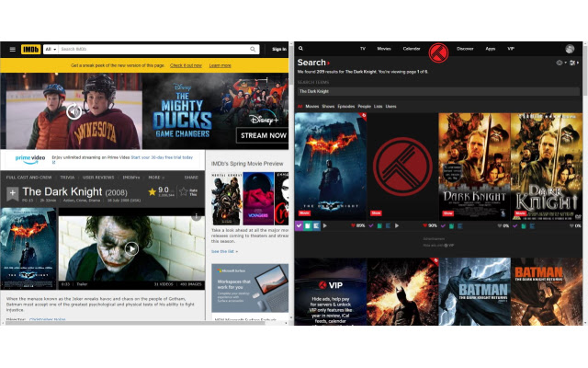Click SHARE on the IMDb title bar

191,178
